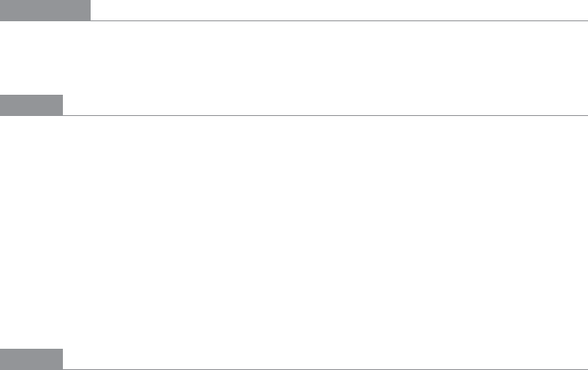Click the far right end of middle divider
Screen dimensions: 588x370
coord(586,115)
